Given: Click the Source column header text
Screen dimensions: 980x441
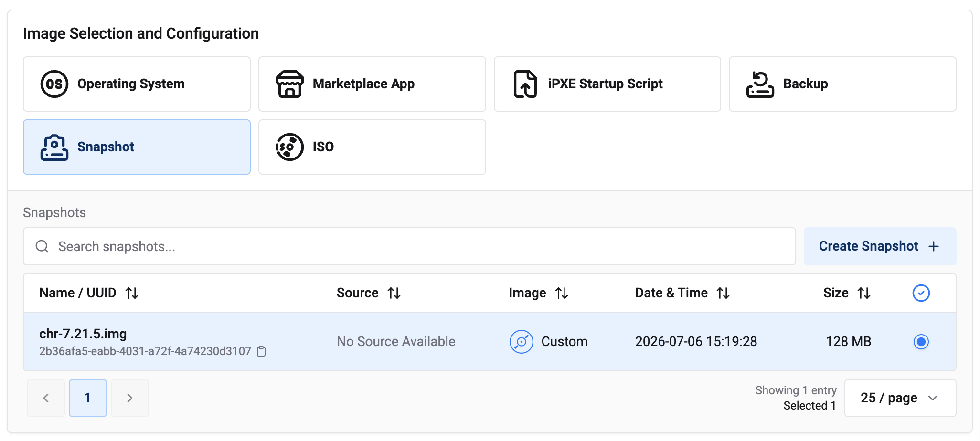Looking at the screenshot, I should click(x=358, y=293).
